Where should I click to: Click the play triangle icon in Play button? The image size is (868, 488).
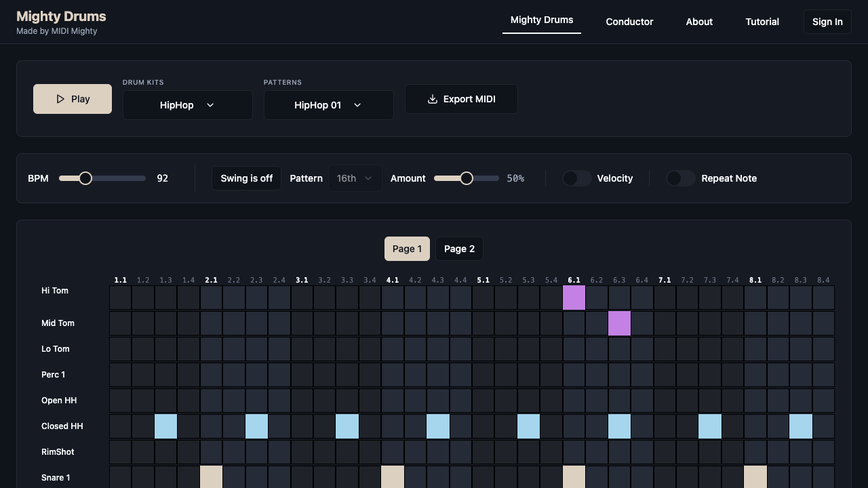coord(60,99)
